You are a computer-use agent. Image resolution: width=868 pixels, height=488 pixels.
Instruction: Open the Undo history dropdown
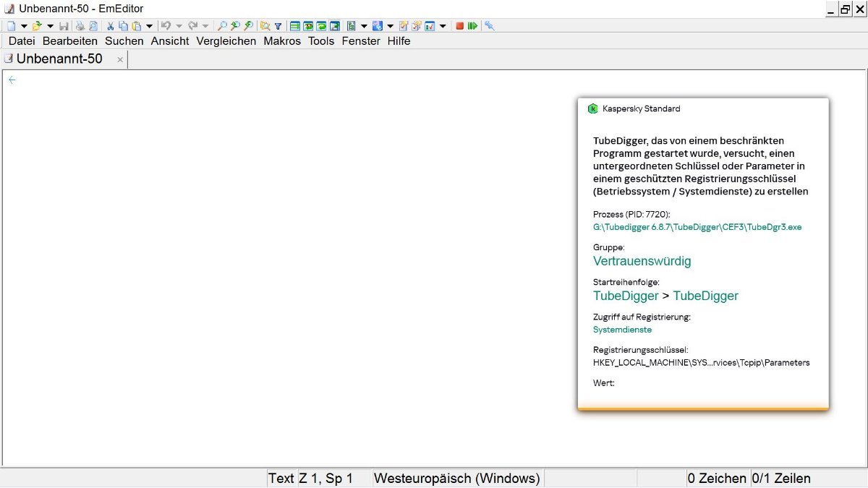tap(179, 26)
